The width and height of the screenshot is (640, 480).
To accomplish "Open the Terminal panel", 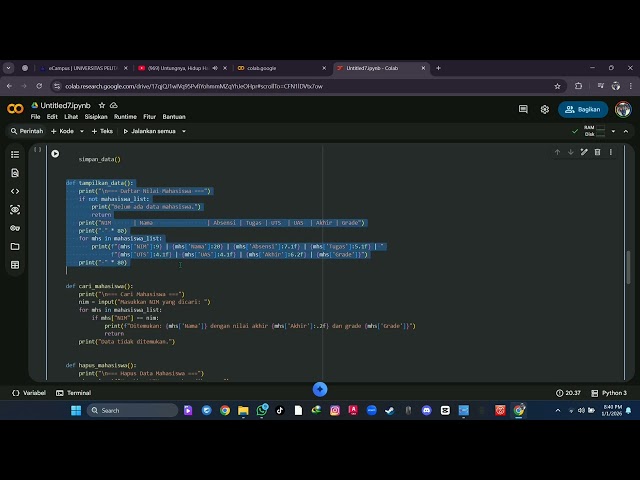I will click(73, 393).
